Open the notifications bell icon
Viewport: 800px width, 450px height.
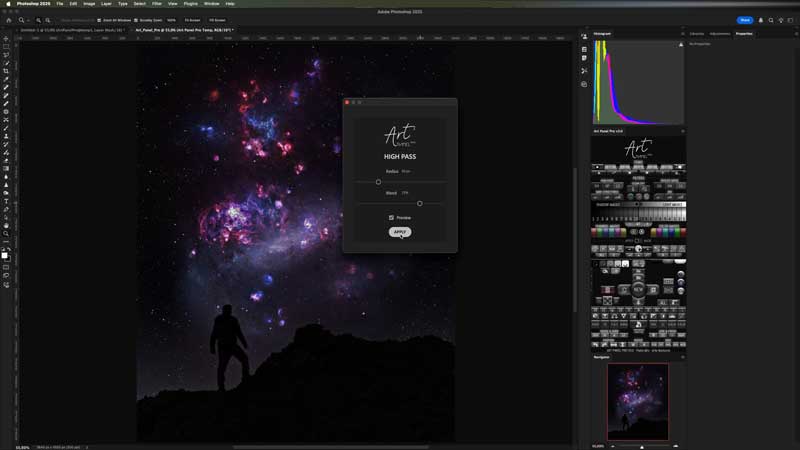click(x=761, y=20)
